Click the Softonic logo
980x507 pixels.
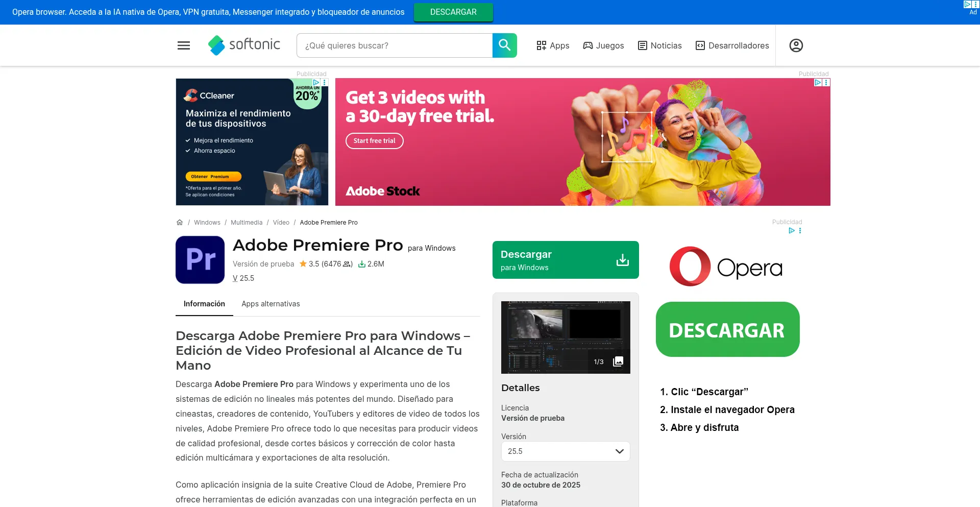(x=244, y=45)
